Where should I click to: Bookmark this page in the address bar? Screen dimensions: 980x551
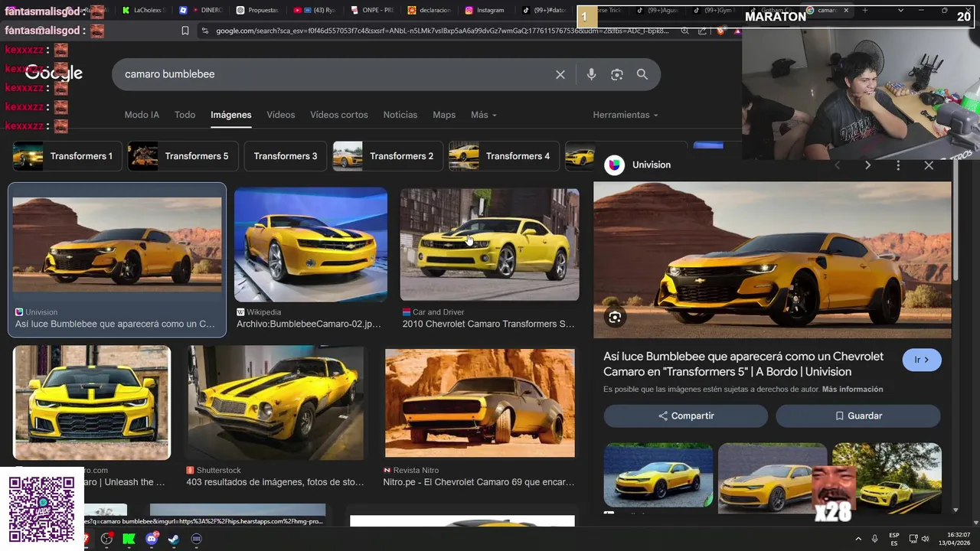coord(185,31)
